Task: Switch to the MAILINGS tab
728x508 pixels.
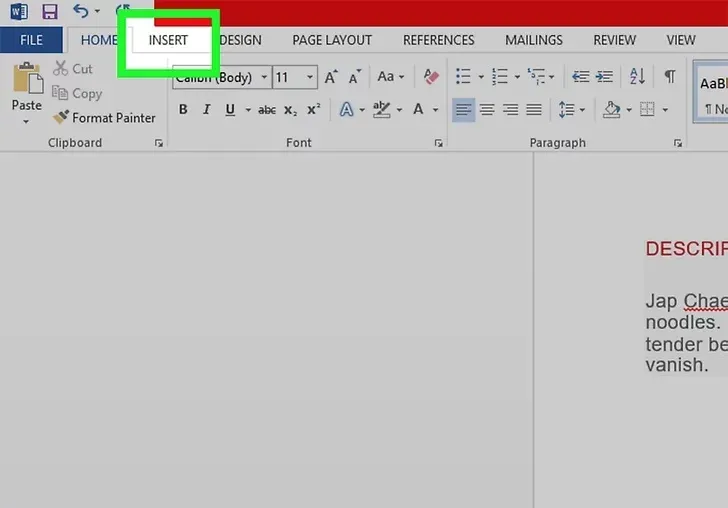Action: click(x=534, y=40)
